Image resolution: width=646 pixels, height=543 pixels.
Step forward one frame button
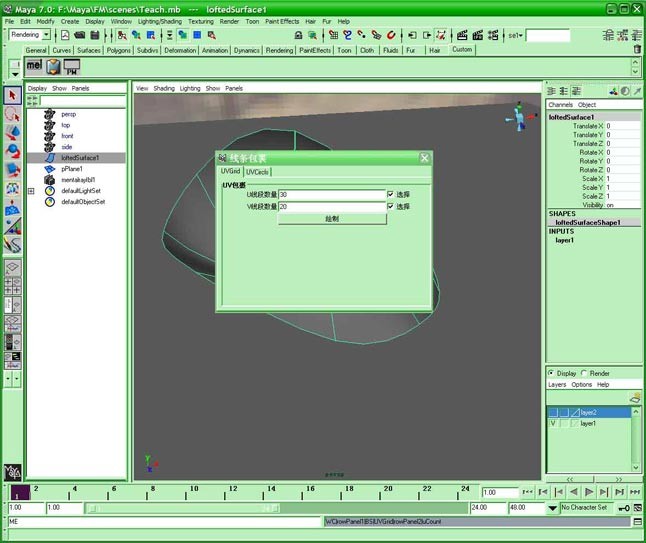(x=604, y=492)
